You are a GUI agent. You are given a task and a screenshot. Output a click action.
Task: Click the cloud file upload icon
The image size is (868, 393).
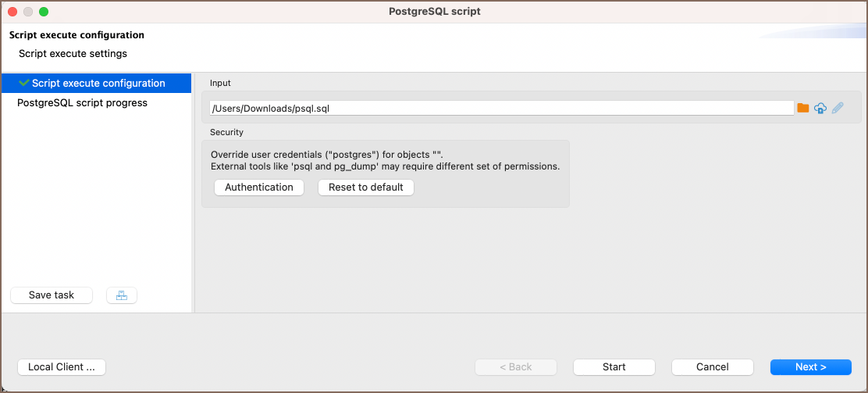(820, 109)
